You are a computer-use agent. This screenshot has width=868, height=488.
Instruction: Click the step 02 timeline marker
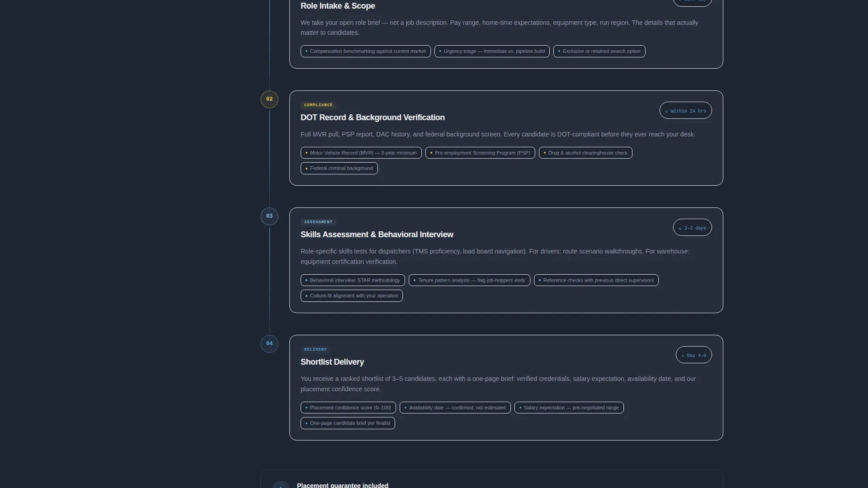(x=269, y=99)
